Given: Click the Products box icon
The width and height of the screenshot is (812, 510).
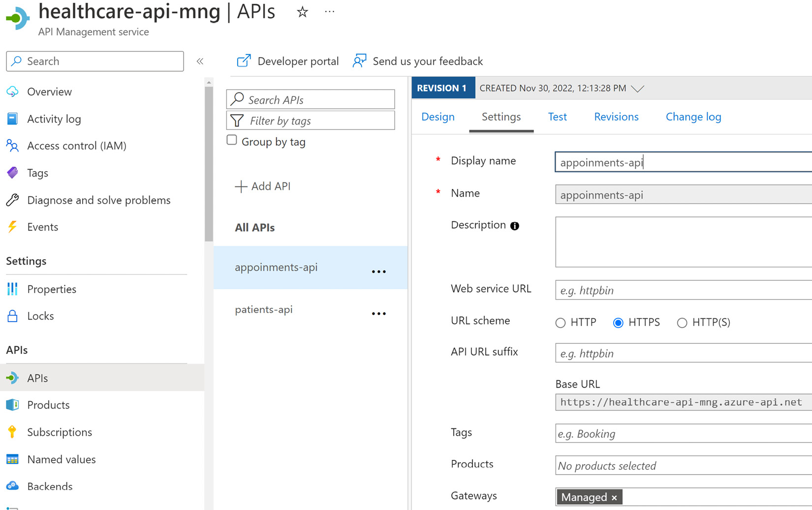Looking at the screenshot, I should (13, 405).
